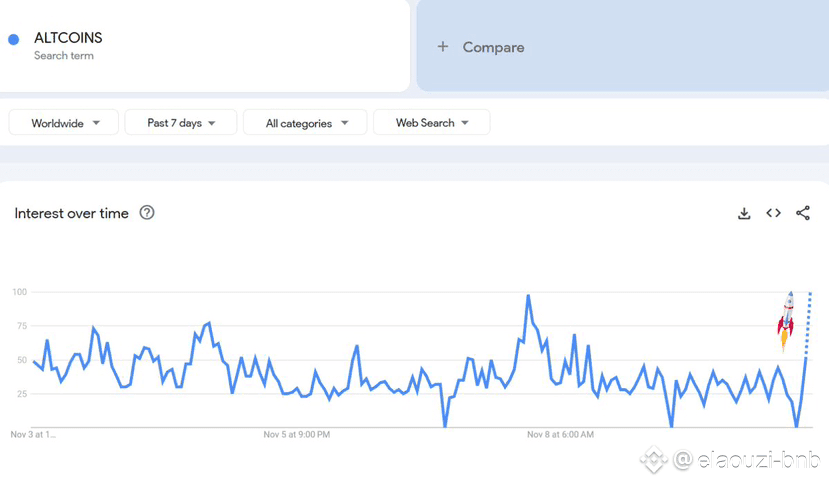The width and height of the screenshot is (829, 485).
Task: Expand the Past 7 days dropdown
Action: [181, 123]
